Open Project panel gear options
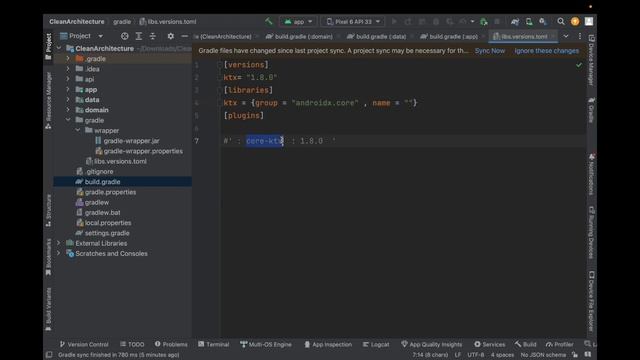Viewport: 640px width, 360px height. click(171, 36)
